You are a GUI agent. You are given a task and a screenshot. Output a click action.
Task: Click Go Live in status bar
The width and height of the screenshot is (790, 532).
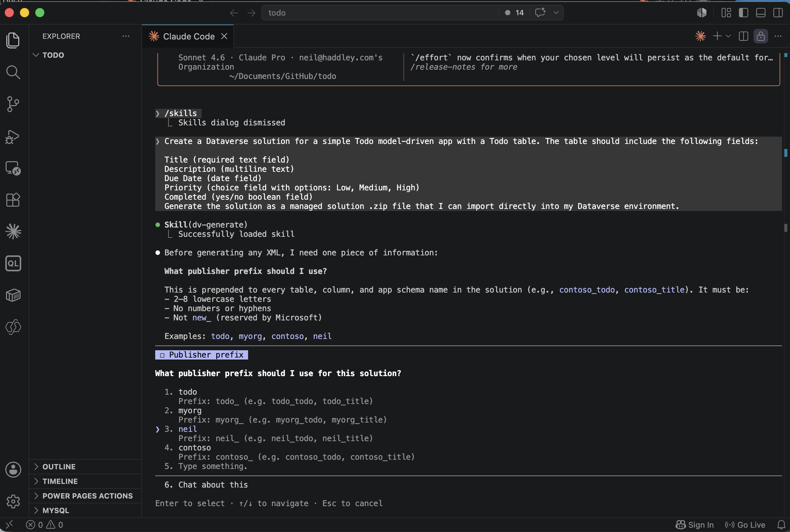pyautogui.click(x=745, y=525)
